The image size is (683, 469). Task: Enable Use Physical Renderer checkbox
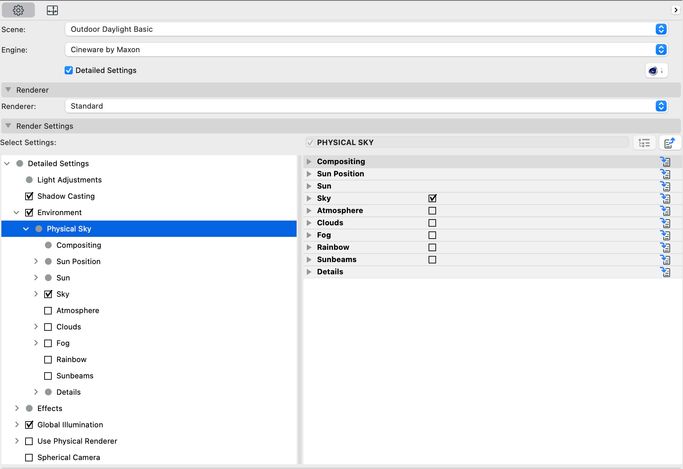pyautogui.click(x=29, y=441)
